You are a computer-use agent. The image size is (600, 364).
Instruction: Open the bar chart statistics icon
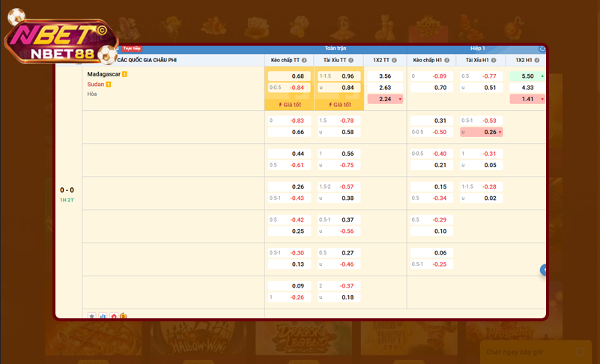coord(103,316)
